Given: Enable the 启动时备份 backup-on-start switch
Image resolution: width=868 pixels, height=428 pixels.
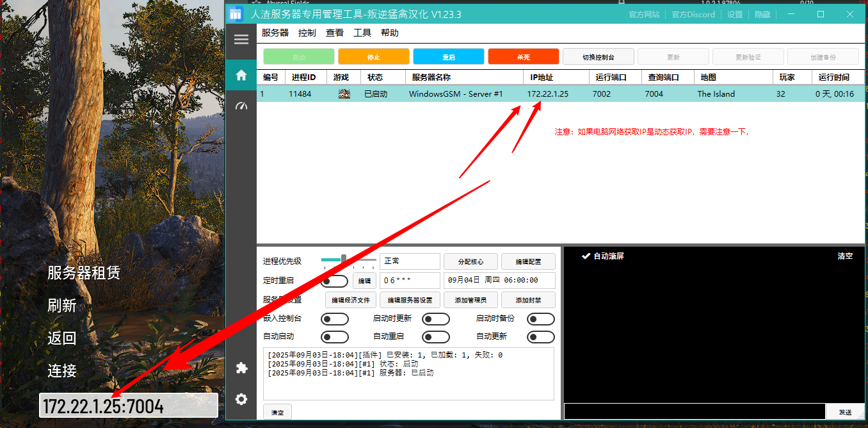Looking at the screenshot, I should tap(541, 318).
